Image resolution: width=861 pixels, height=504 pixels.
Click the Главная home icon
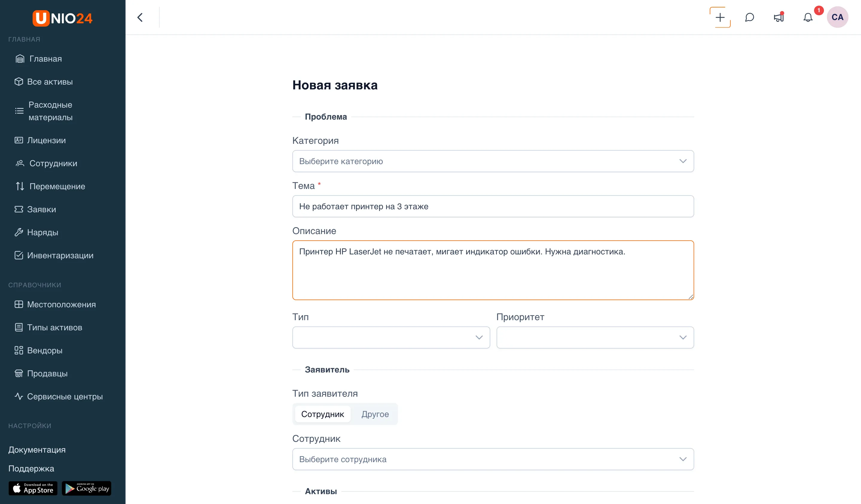point(20,59)
